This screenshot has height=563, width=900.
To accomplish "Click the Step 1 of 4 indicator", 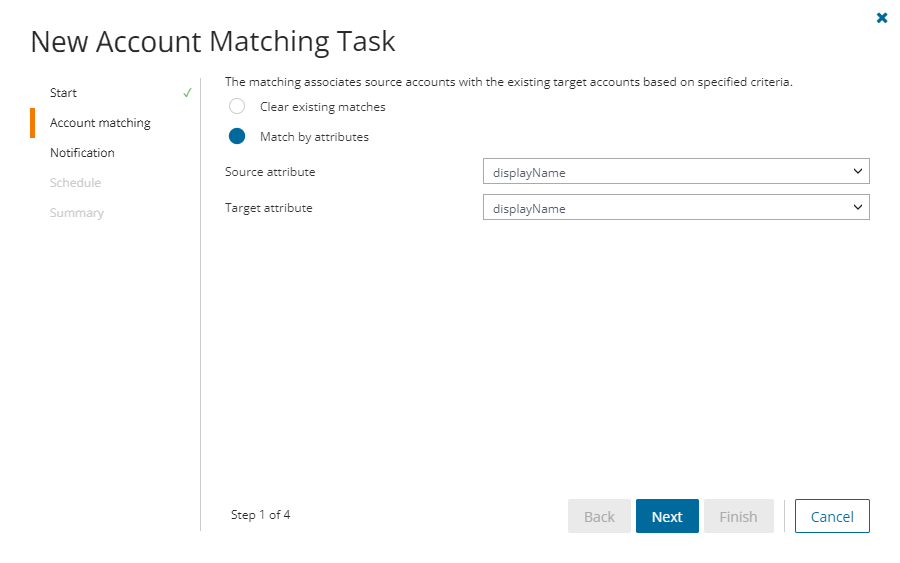I will [260, 515].
